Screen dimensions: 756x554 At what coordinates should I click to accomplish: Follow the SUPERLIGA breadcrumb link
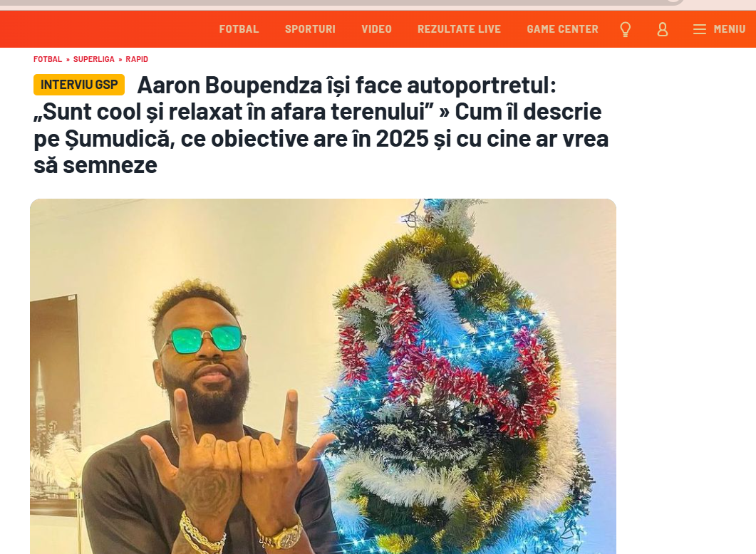click(x=94, y=59)
